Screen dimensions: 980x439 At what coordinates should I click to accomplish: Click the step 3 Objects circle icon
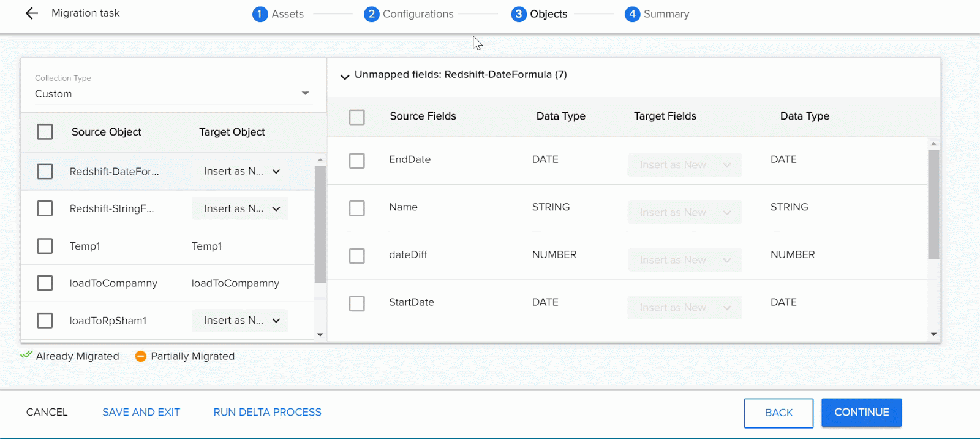point(518,14)
